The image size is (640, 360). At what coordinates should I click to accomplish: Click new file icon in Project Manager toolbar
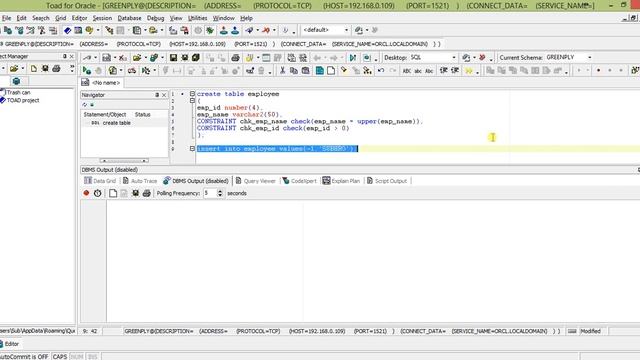[x=33, y=69]
